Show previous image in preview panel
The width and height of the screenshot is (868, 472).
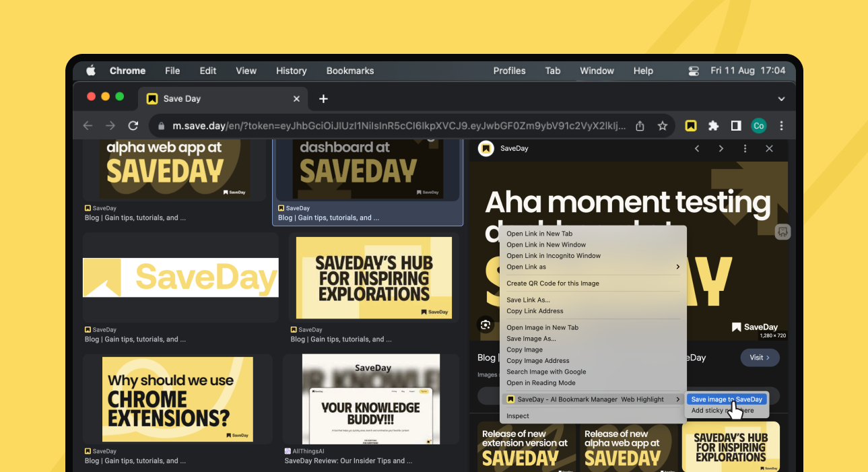point(697,148)
